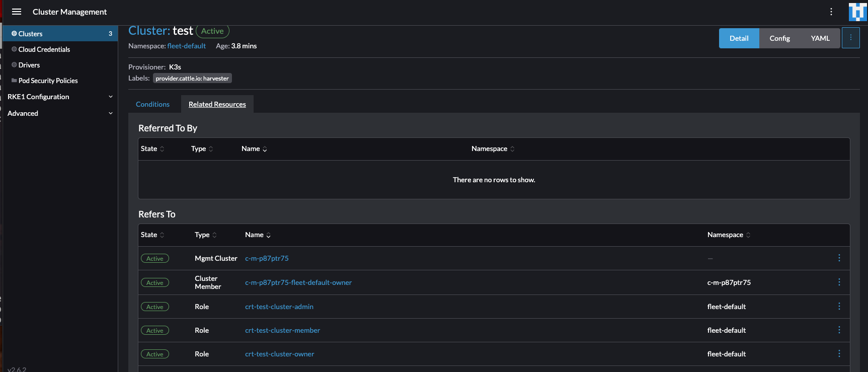Switch to the Conditions tab

pos(152,104)
